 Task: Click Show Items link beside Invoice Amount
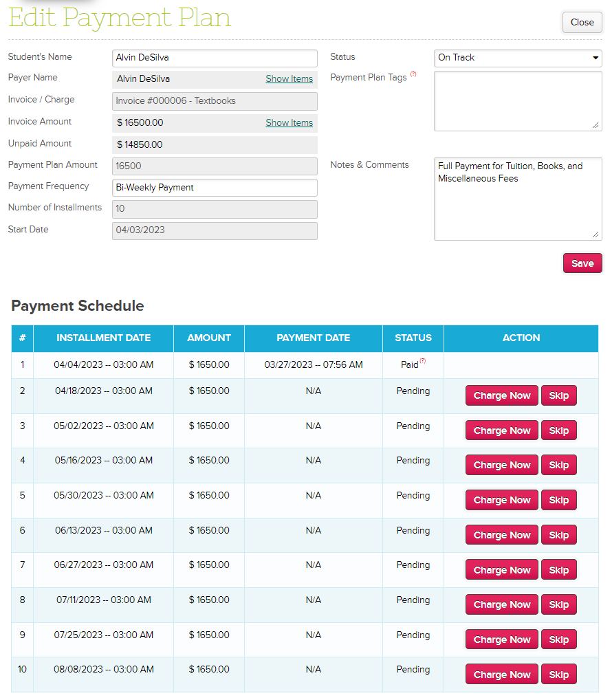click(x=289, y=123)
